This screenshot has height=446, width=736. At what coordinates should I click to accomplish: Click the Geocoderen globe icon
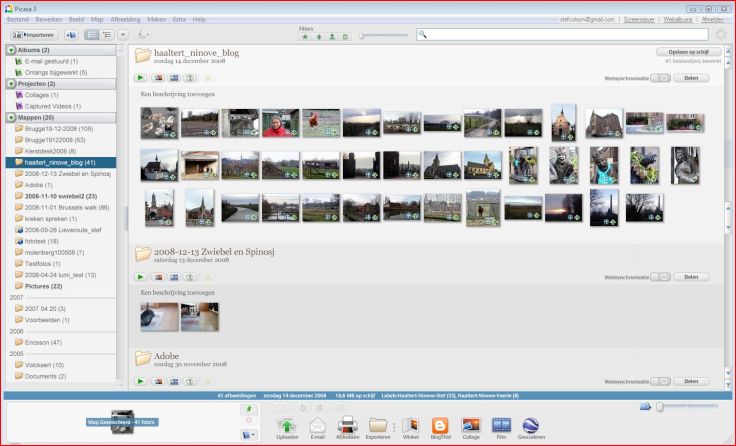click(x=531, y=424)
